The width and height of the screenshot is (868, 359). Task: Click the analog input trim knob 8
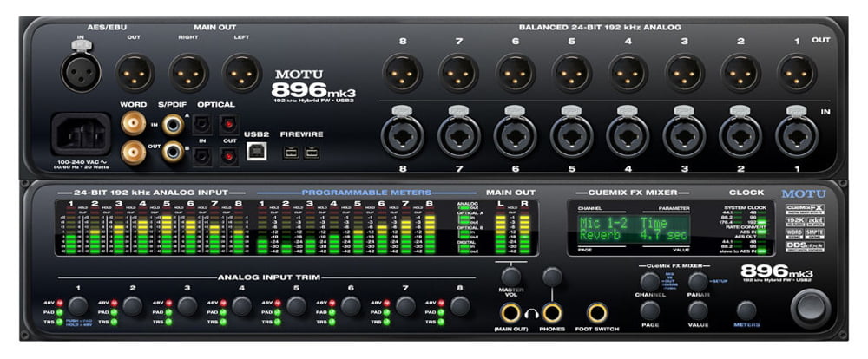pyautogui.click(x=460, y=306)
